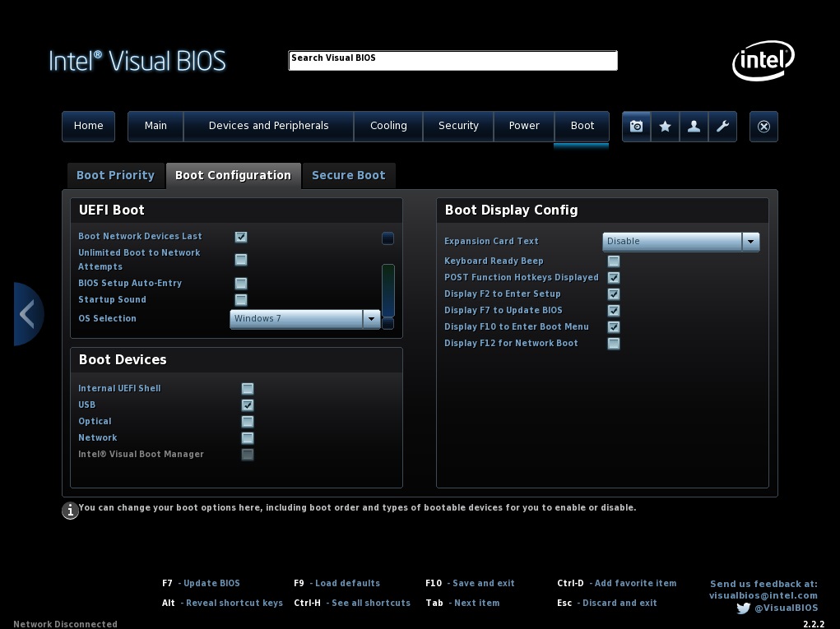The image size is (840, 629).
Task: Click the Twitter bird icon
Action: [743, 608]
